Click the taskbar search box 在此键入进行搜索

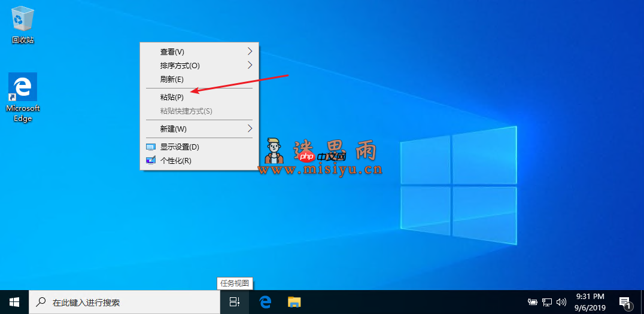click(124, 303)
